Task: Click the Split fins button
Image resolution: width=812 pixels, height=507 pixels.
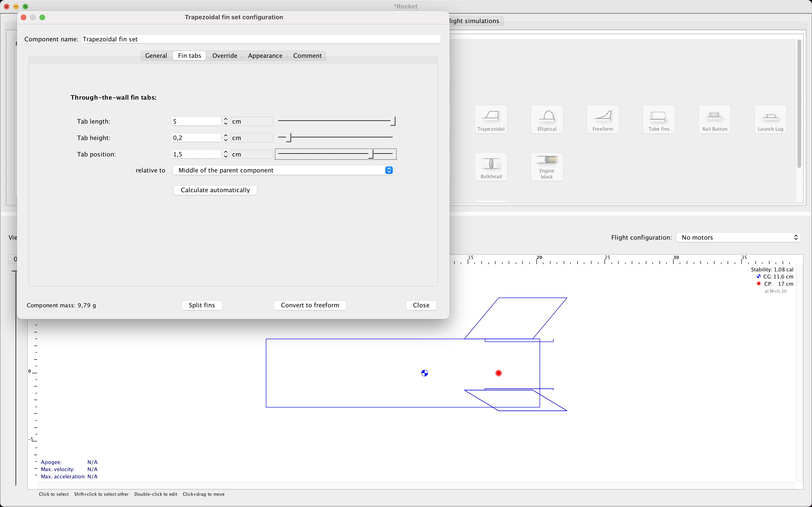Action: pyautogui.click(x=202, y=305)
